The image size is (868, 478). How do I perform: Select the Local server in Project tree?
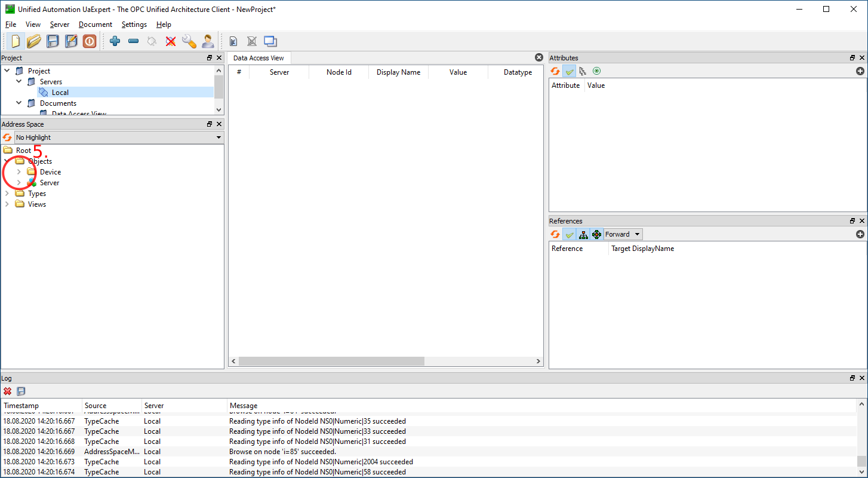point(60,92)
